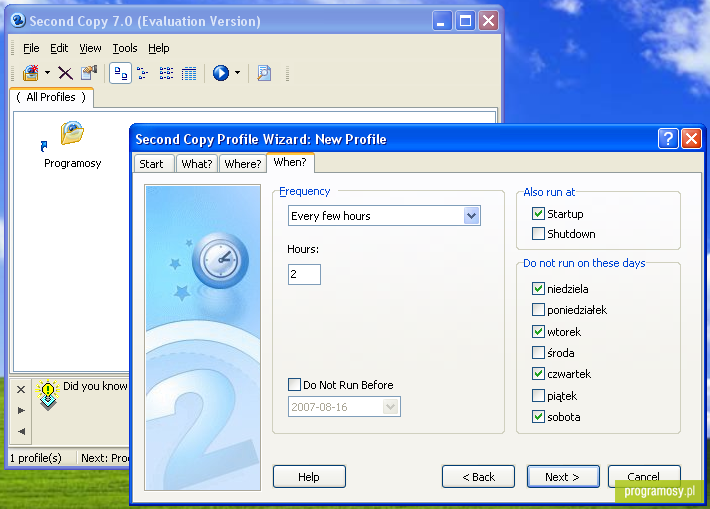
Task: Click the Next > button
Action: click(563, 476)
